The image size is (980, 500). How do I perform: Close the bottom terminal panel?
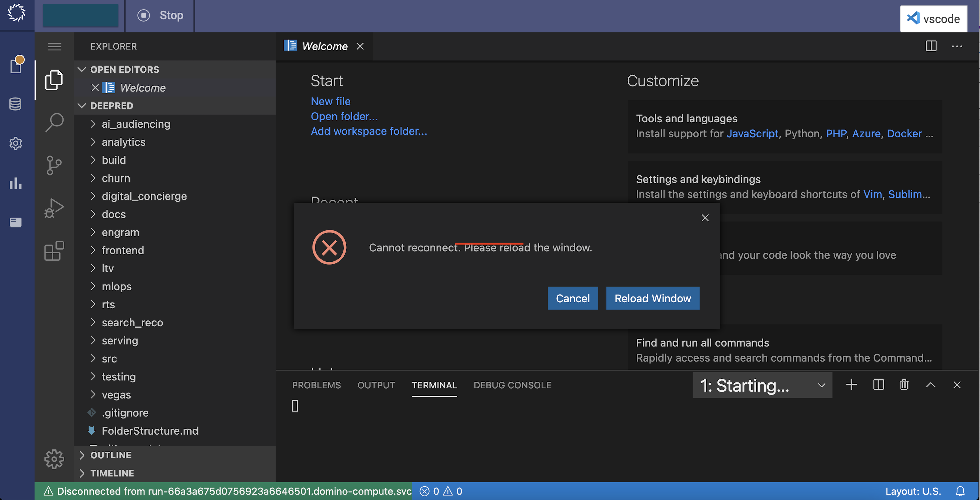point(957,385)
